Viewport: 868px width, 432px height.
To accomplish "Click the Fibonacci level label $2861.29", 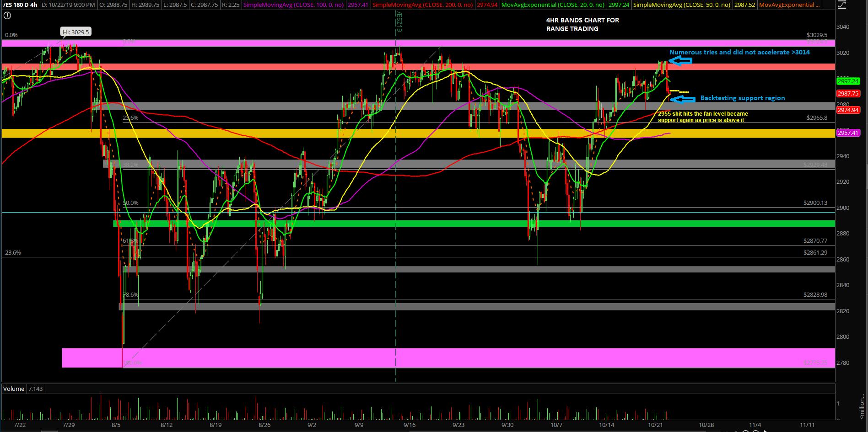I will [815, 253].
